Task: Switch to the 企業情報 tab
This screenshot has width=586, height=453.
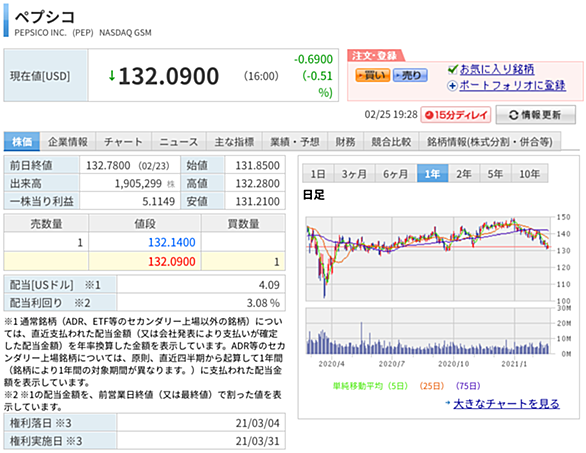Action: [68, 142]
